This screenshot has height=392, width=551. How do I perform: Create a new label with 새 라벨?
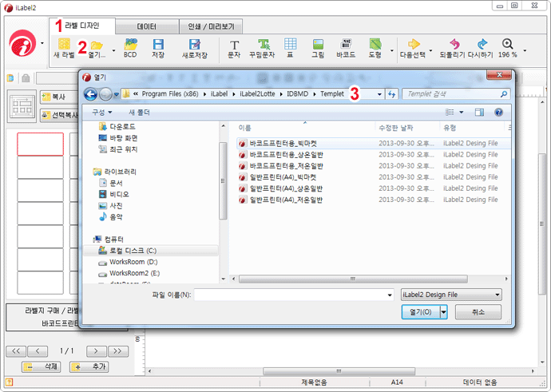click(x=64, y=48)
